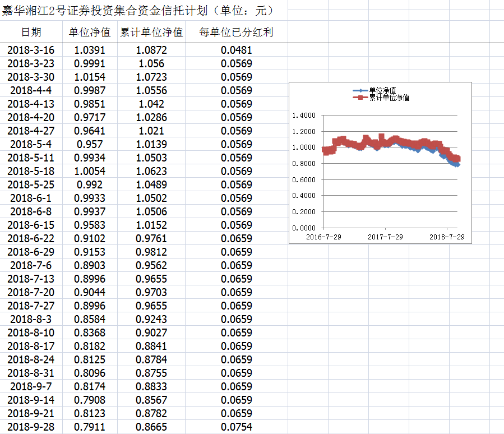Select date cell 2018-4-27

(31, 131)
